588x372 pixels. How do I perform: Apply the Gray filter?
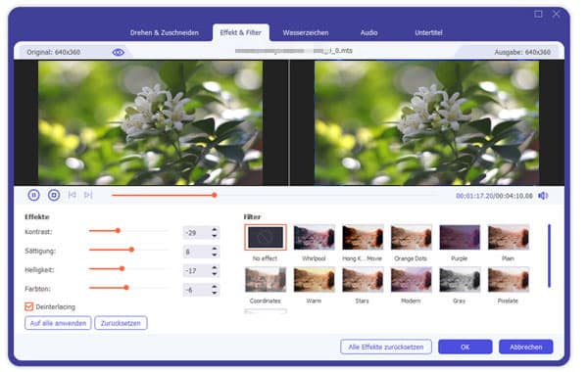click(460, 279)
